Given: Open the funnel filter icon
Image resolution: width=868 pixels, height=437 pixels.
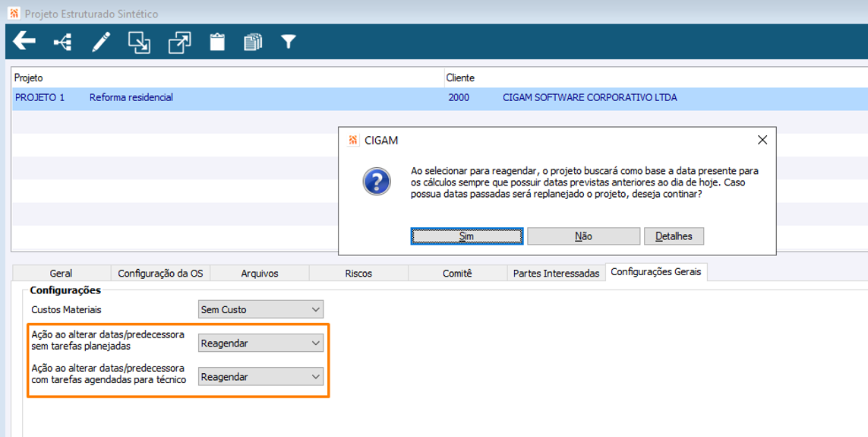Looking at the screenshot, I should pos(289,42).
